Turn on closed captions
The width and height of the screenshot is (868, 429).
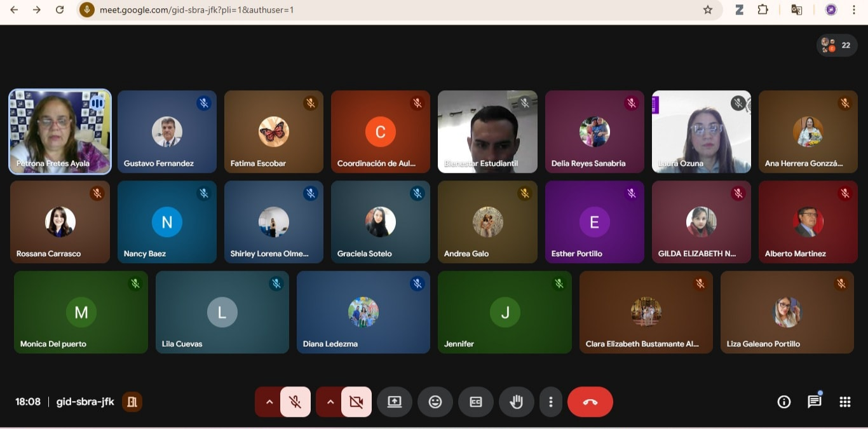[476, 402]
